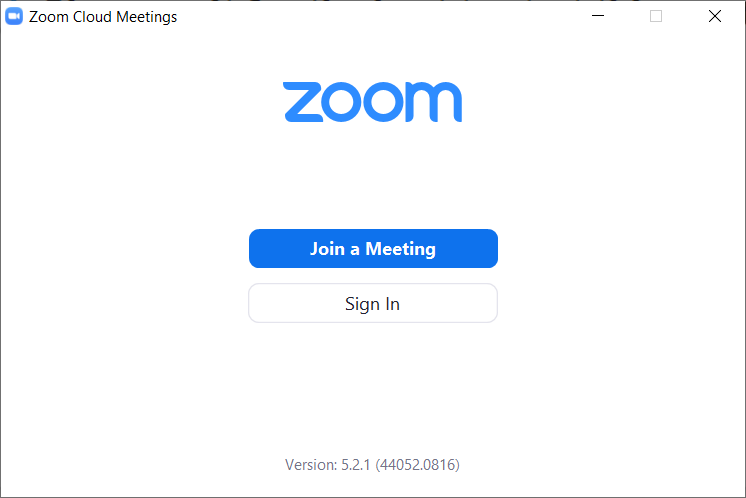This screenshot has height=498, width=746.
Task: Click the second 'o' in the zoom logo
Action: point(384,103)
